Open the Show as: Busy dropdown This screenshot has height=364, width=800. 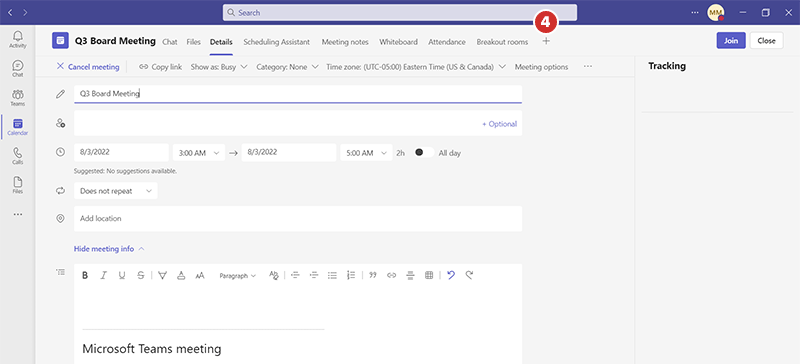219,67
